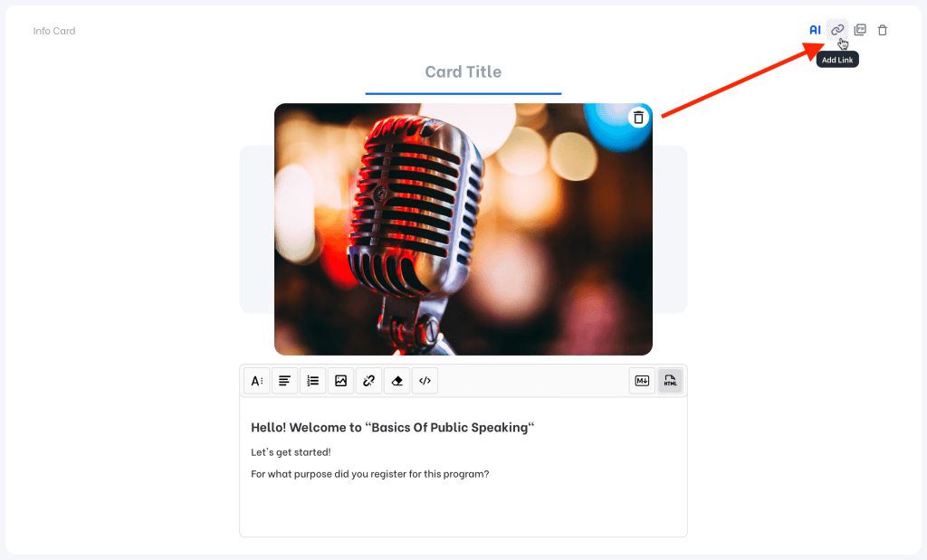Viewport: 927px width, 560px height.
Task: Click the AI assistant icon
Action: (x=815, y=30)
